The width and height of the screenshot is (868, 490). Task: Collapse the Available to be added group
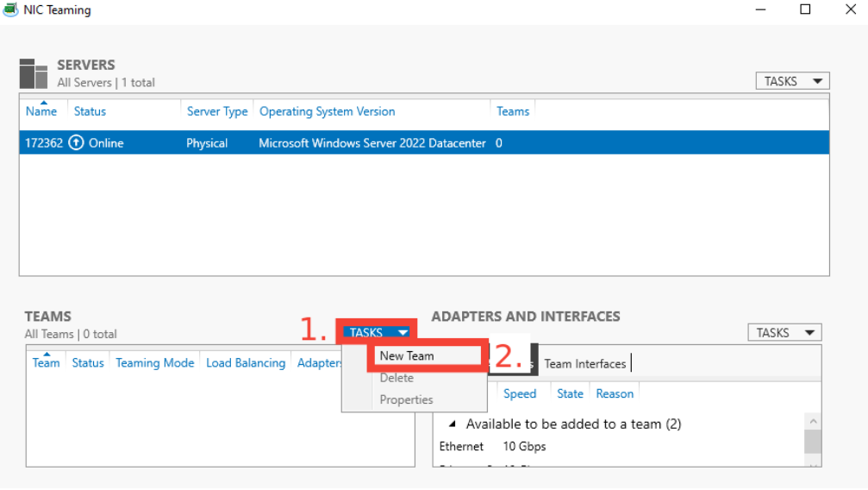point(453,424)
